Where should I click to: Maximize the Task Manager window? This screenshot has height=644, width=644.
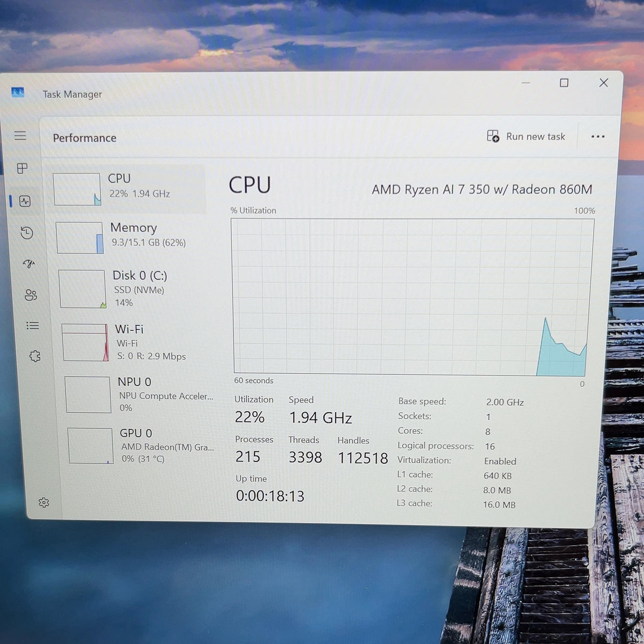564,83
